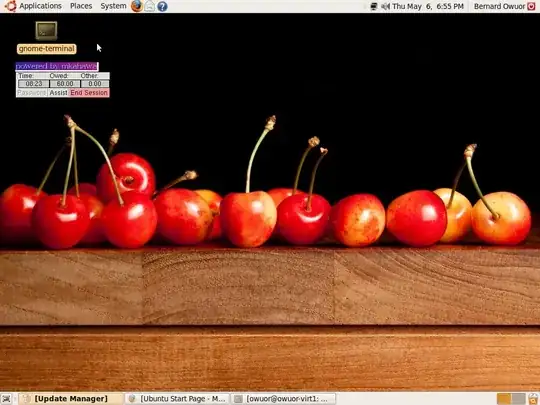Image resolution: width=540 pixels, height=405 pixels.
Task: Open the mail launcher icon in panel
Action: click(149, 6)
